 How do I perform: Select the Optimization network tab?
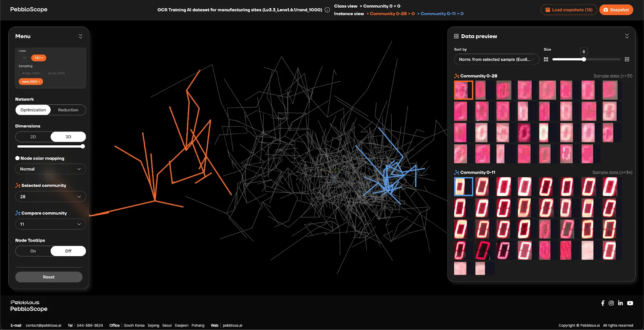click(33, 110)
